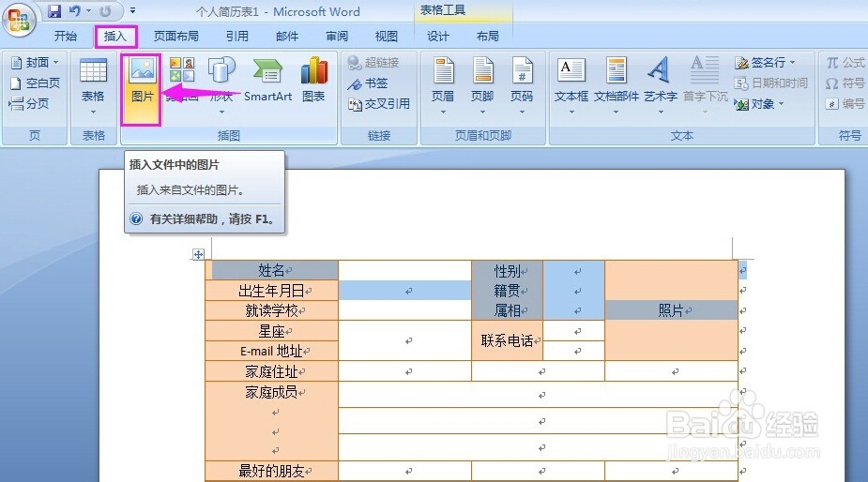This screenshot has height=482, width=868.
Task: Insert a 图表 chart
Action: click(313, 81)
